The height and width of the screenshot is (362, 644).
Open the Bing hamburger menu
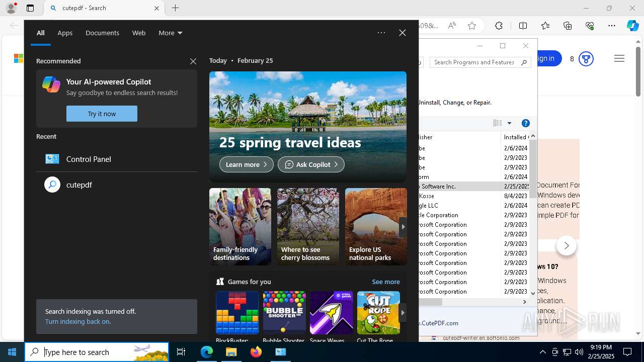coord(619,59)
